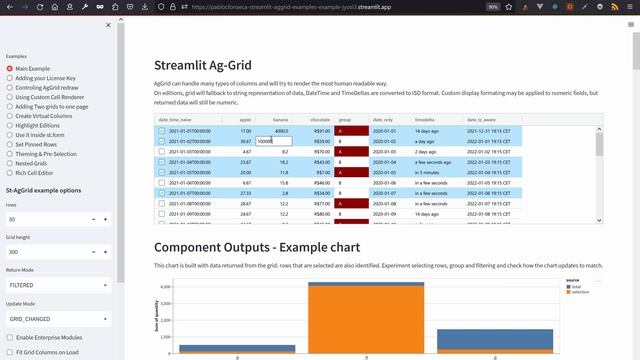The width and height of the screenshot is (640, 360).
Task: Close the sidebar with the X button
Action: click(x=108, y=25)
